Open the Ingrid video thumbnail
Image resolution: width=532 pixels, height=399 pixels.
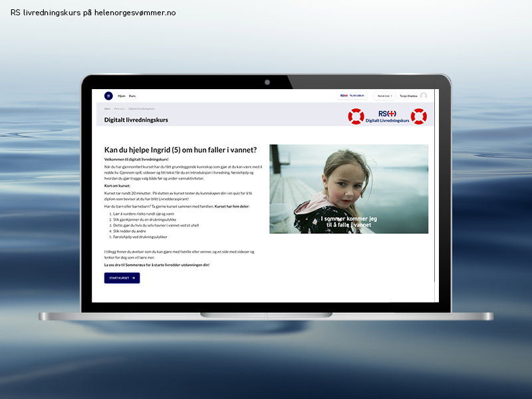point(348,189)
